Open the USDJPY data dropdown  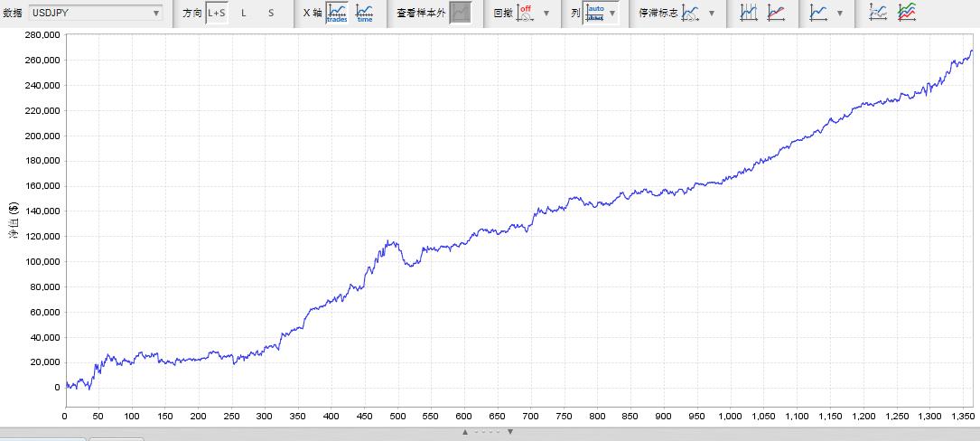click(x=95, y=13)
